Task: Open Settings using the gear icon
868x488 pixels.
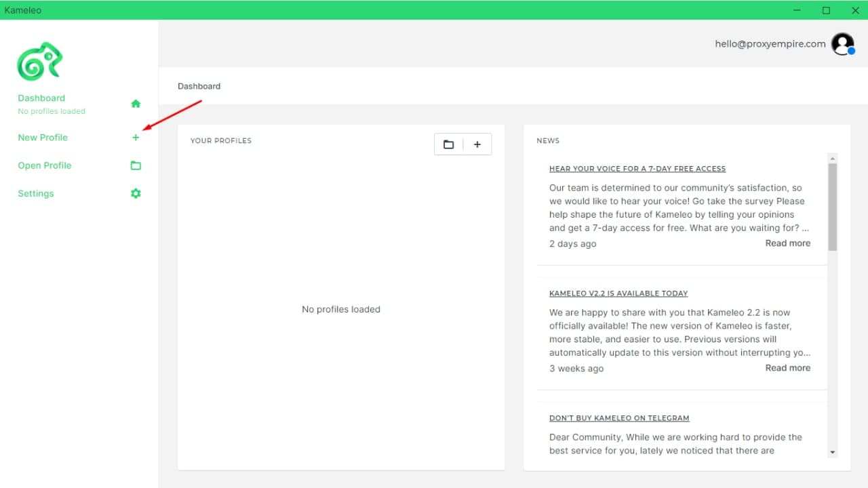Action: coord(136,193)
